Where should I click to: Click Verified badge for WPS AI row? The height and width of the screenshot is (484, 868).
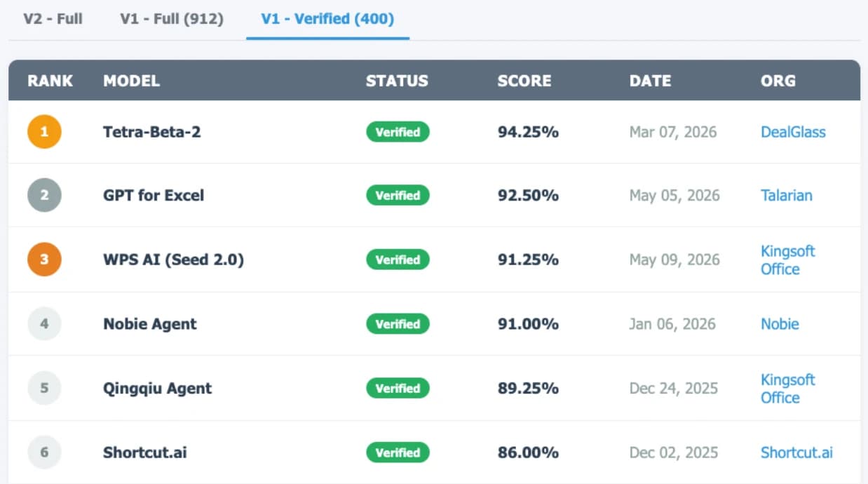point(398,260)
